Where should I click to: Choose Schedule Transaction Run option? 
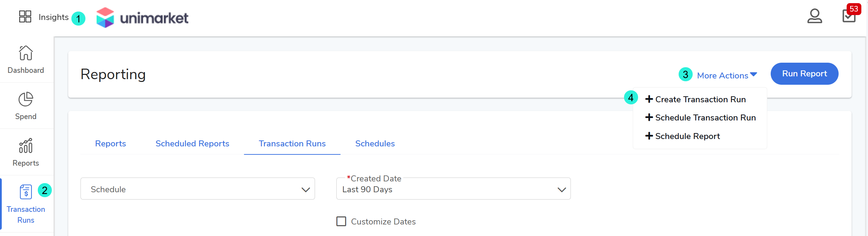705,118
